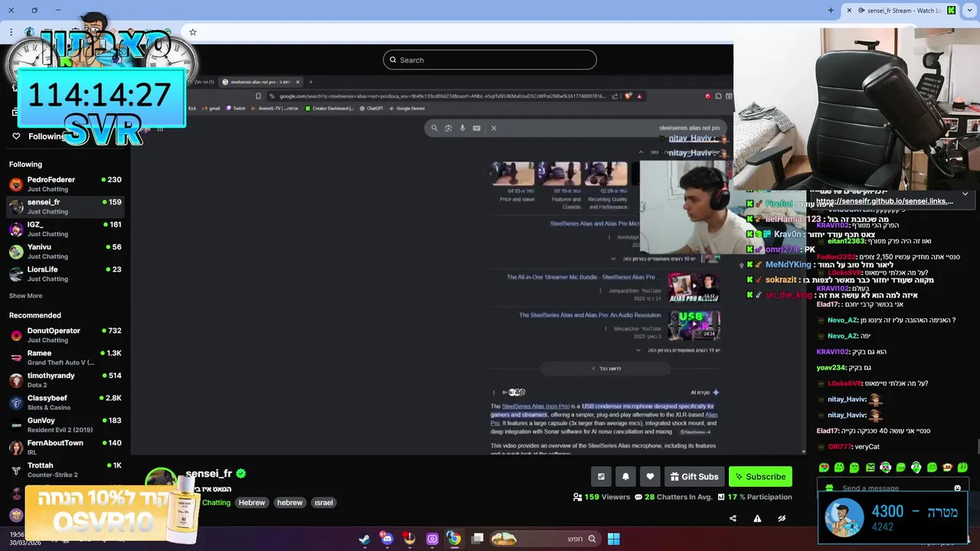
Task: Insert the green emote wearing white headphones
Action: coord(916,467)
